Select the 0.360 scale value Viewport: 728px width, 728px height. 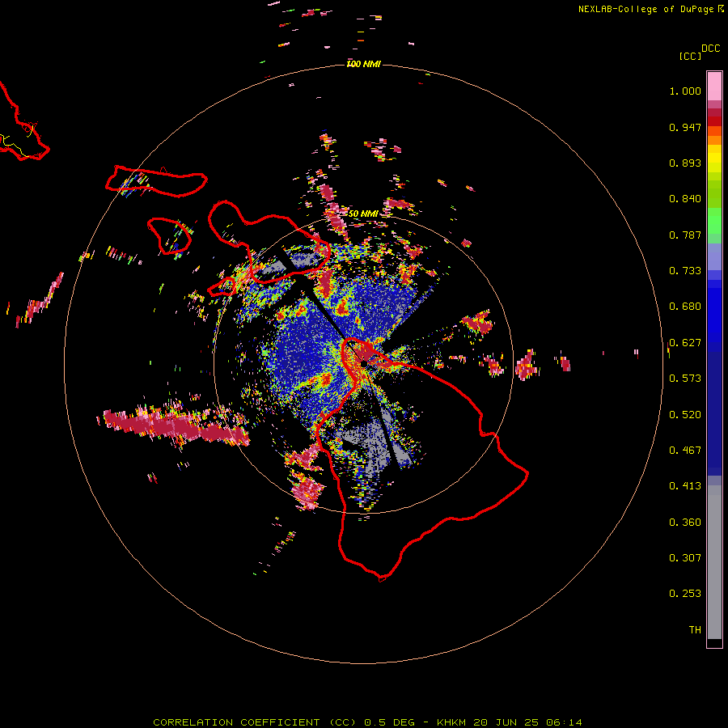[x=685, y=523]
